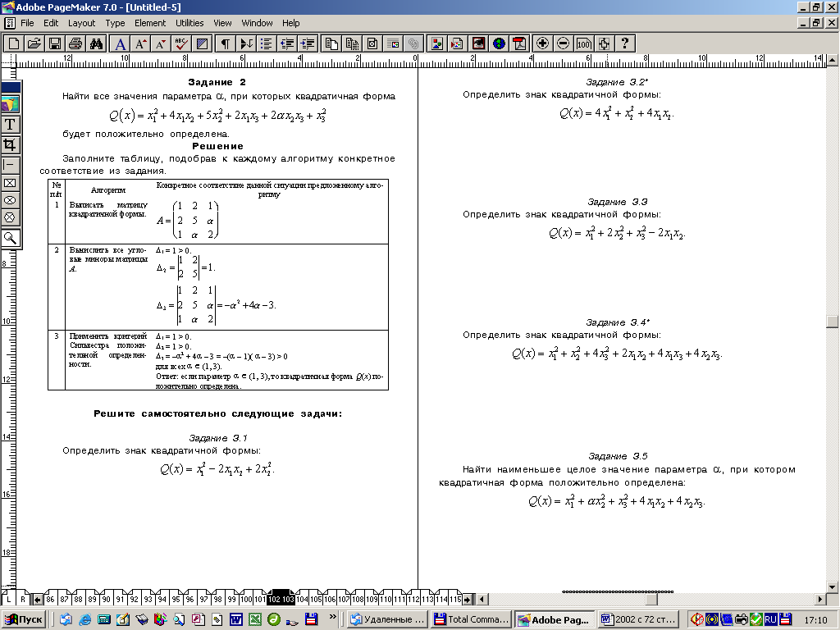This screenshot has height=630, width=840.
Task: Go to page 99 icon
Action: [x=231, y=599]
